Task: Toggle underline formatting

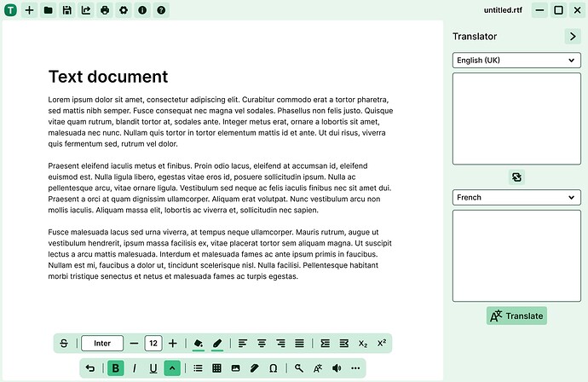Action: pos(153,368)
